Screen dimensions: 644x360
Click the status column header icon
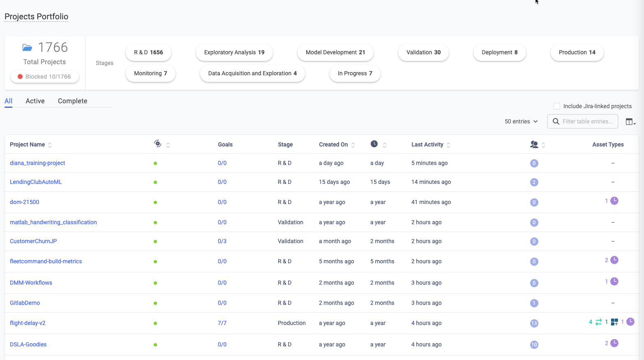tap(157, 144)
